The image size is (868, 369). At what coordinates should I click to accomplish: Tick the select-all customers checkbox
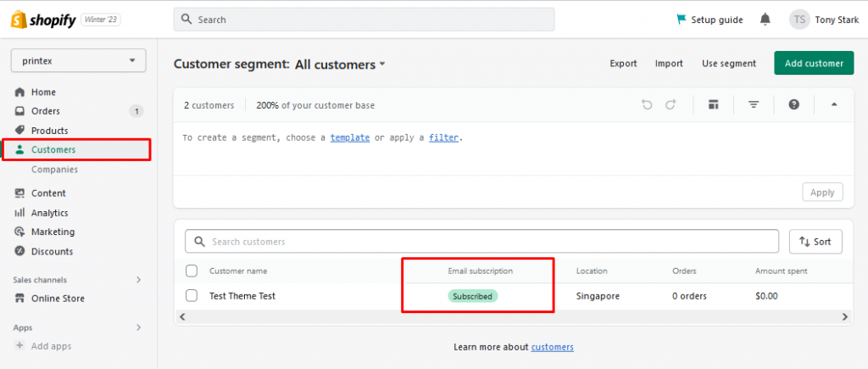(x=192, y=271)
